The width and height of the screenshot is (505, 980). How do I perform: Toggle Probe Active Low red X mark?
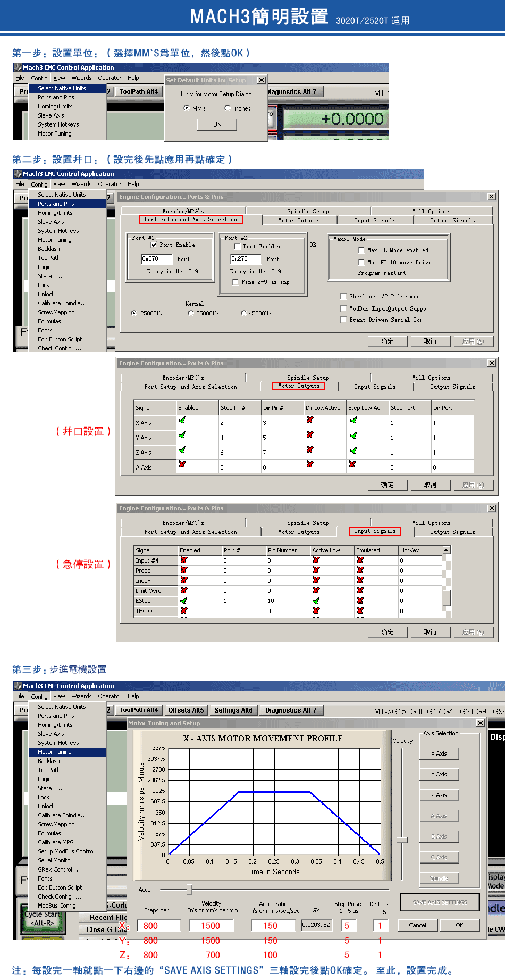[316, 570]
